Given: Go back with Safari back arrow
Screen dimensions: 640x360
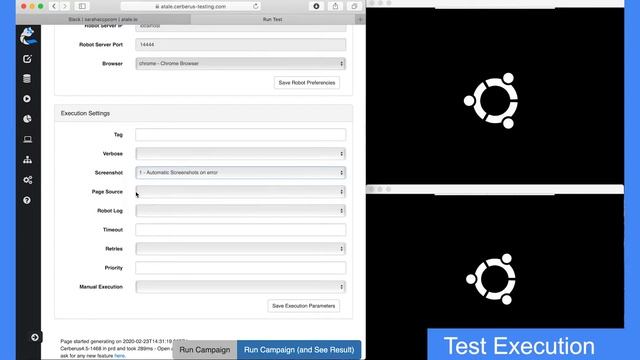Looking at the screenshot, I should point(54,6).
